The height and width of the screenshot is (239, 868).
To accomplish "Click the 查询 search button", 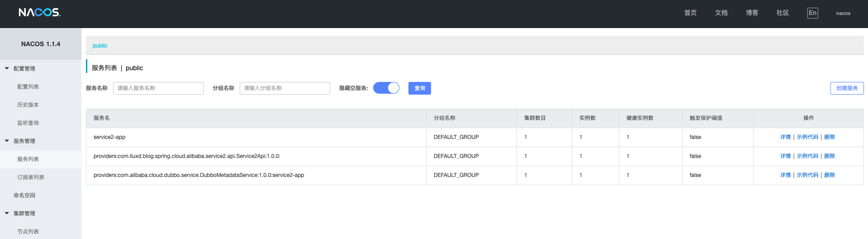I will click(420, 88).
